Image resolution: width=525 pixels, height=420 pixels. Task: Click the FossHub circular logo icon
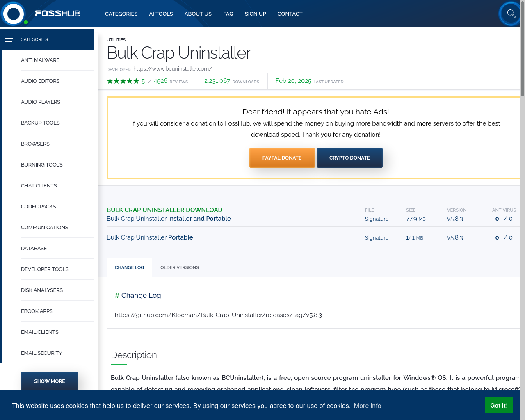pos(14,14)
